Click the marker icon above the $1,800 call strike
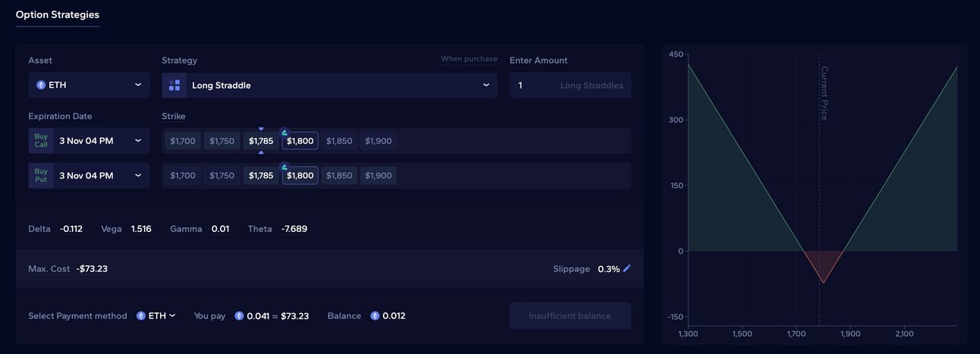 coord(284,132)
